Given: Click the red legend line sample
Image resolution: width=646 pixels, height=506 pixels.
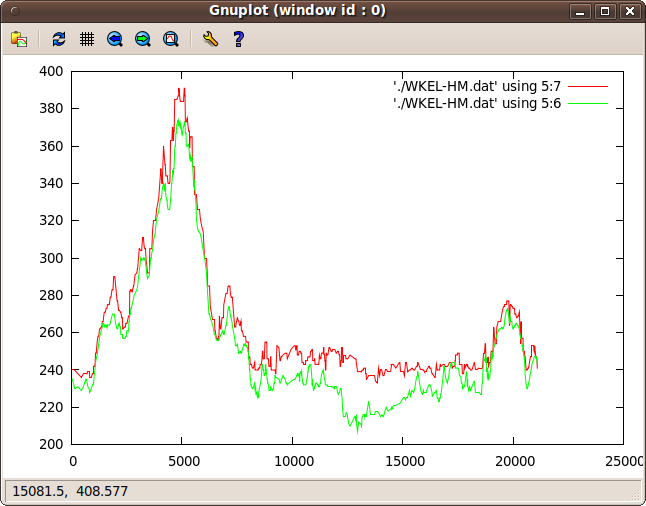Looking at the screenshot, I should [x=588, y=87].
